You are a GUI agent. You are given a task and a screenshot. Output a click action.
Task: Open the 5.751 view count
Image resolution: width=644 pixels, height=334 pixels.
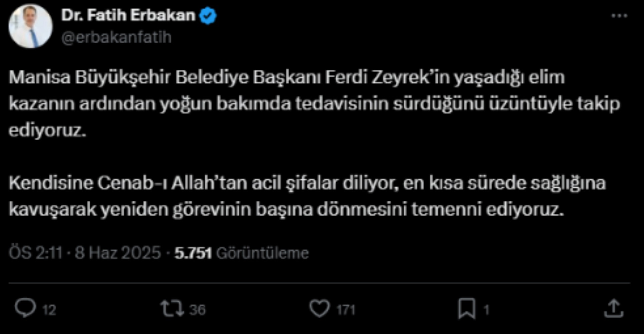tap(193, 253)
